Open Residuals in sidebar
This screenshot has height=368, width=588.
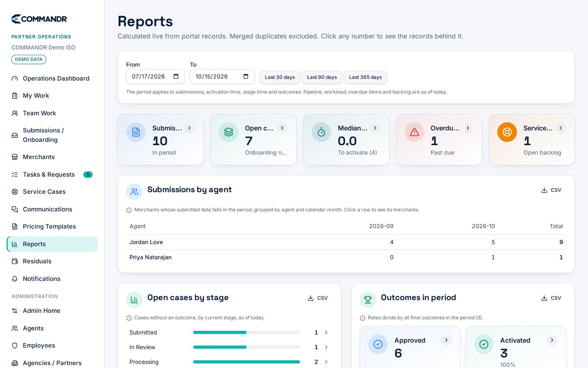coord(52,261)
